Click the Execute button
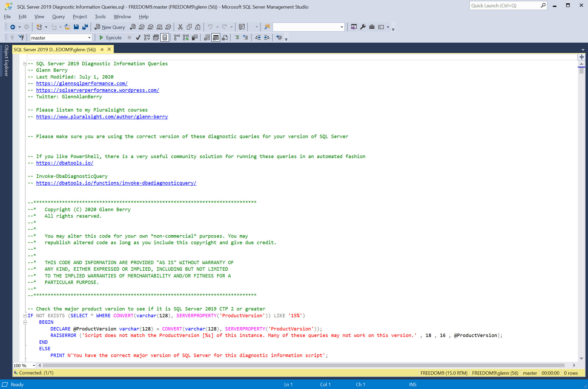588x389 pixels. [110, 37]
